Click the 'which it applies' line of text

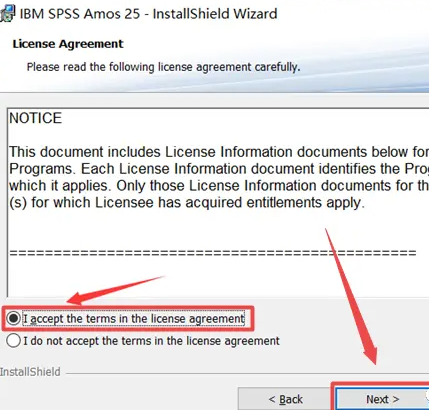219,186
